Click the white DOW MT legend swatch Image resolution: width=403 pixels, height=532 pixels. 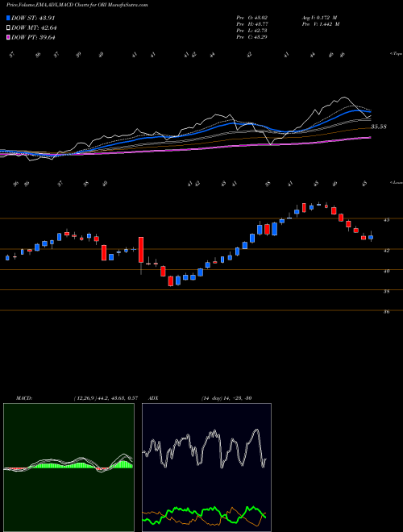[x=9, y=28]
